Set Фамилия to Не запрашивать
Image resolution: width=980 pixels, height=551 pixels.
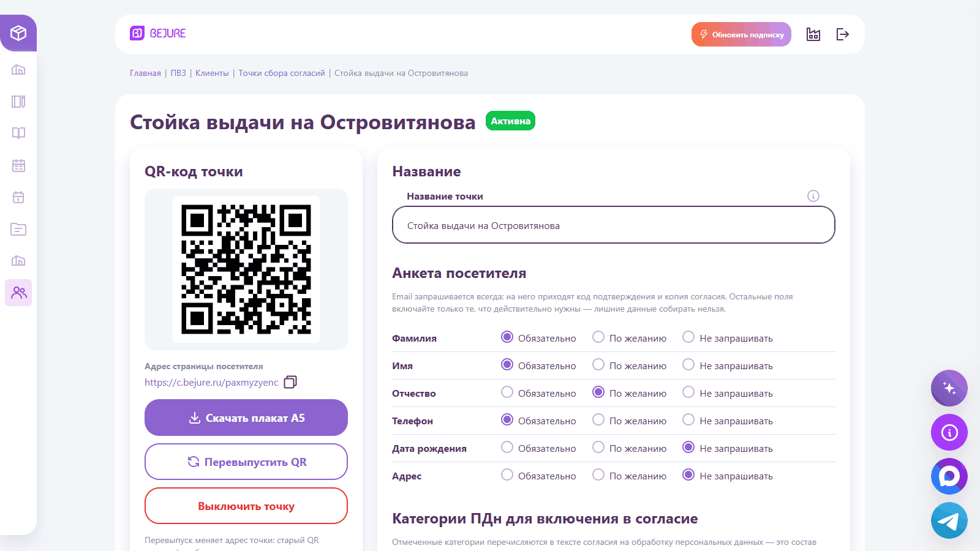click(688, 337)
